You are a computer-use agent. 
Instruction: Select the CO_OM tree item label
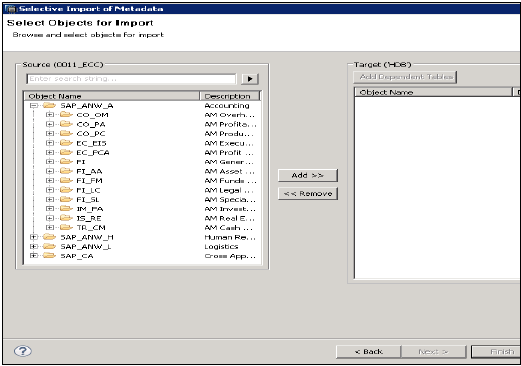[92, 115]
